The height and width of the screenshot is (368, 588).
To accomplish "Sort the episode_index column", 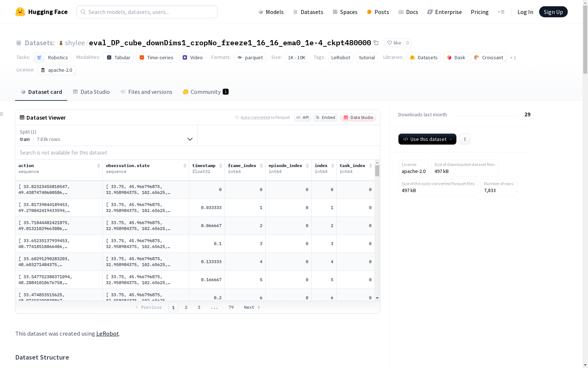I will (307, 166).
